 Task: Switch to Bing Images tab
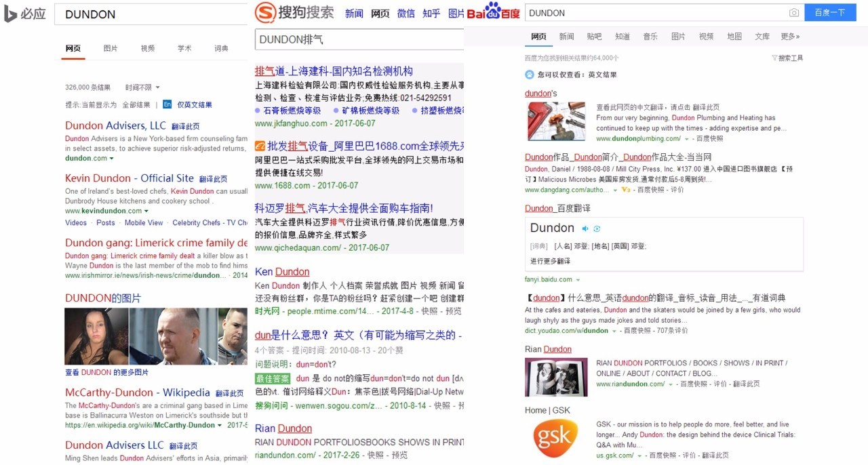(x=111, y=48)
